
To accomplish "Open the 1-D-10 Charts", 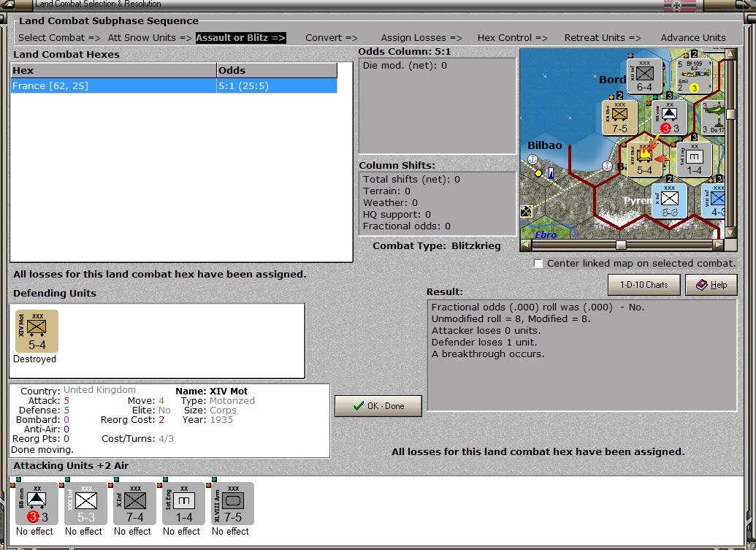I will (x=644, y=285).
